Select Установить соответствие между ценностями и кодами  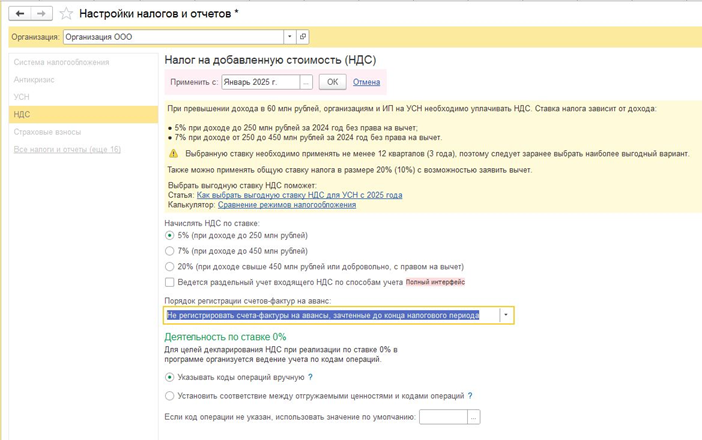pyautogui.click(x=169, y=396)
